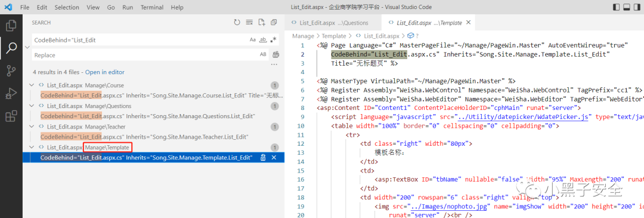This screenshot has height=218, width=644.
Task: Toggle the primary side bar layout
Action: tap(616, 7)
